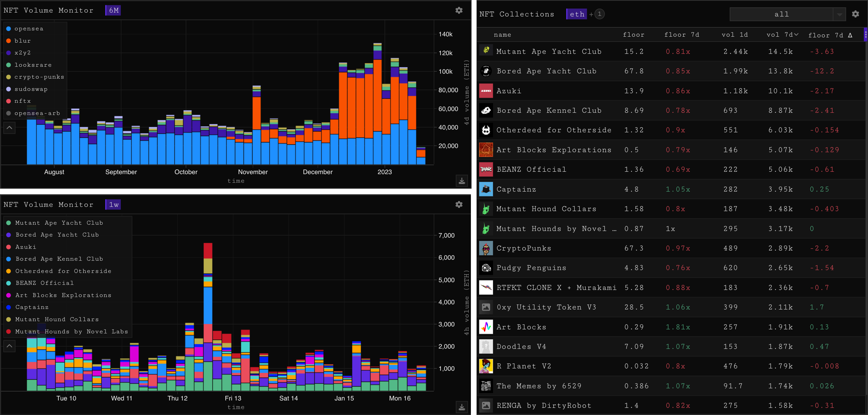Click the +1 add chain badge
Screen dimensions: 868x415
[599, 14]
